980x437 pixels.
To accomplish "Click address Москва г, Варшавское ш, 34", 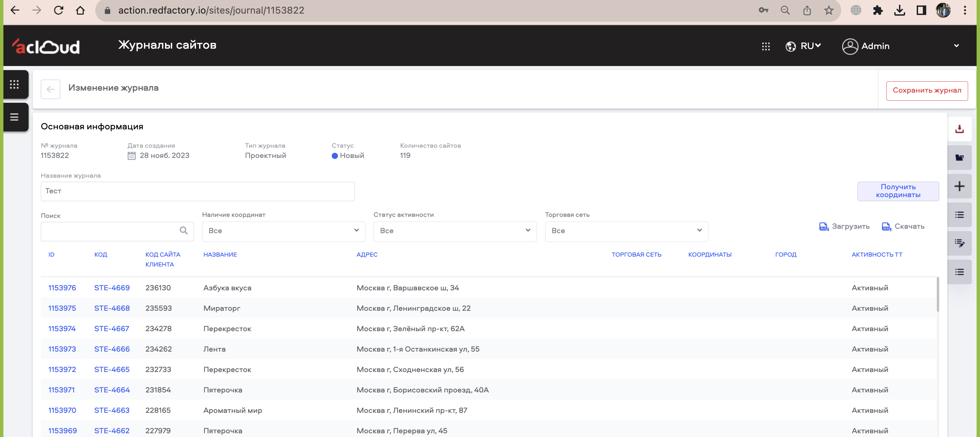I will click(x=407, y=288).
